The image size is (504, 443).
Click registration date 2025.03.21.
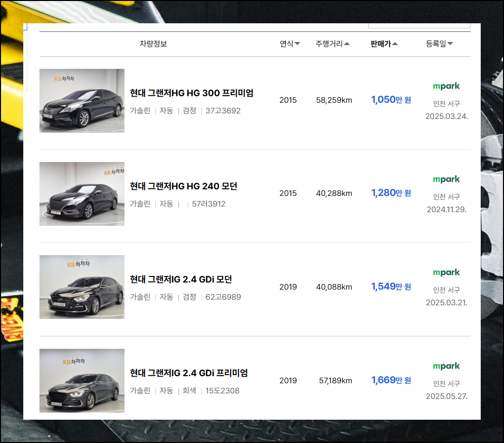446,303
